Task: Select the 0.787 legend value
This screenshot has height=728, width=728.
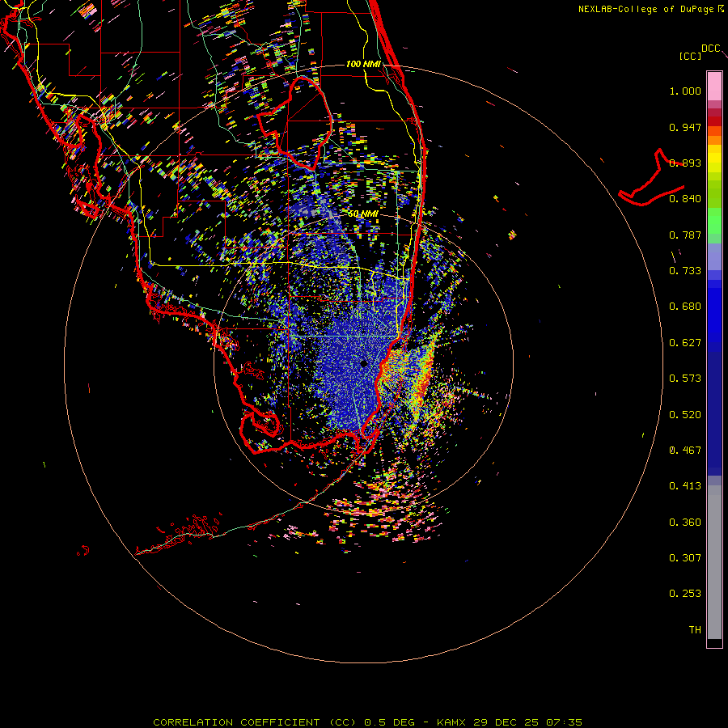Action: point(685,235)
